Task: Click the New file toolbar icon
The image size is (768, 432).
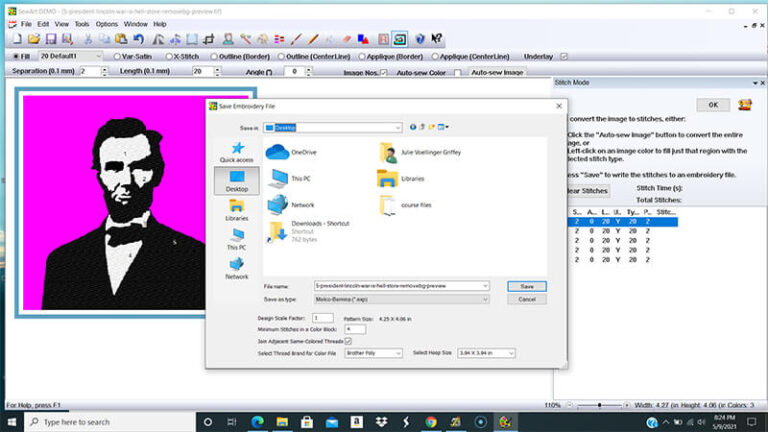Action: point(17,39)
